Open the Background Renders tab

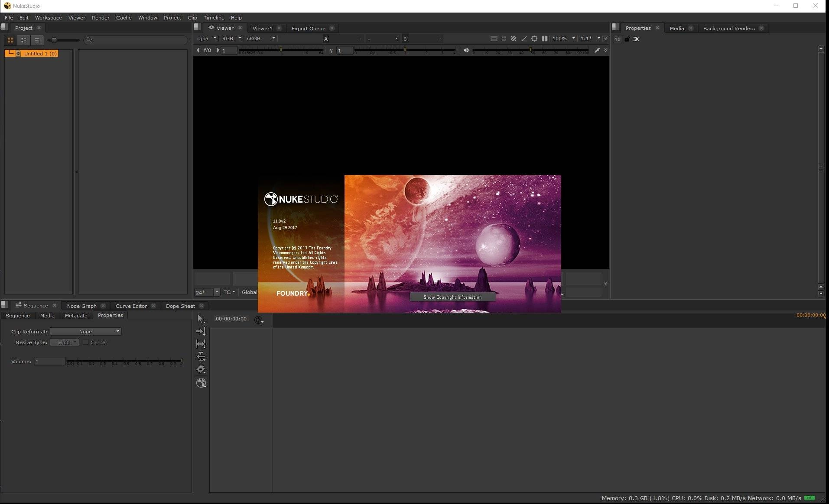click(x=729, y=28)
